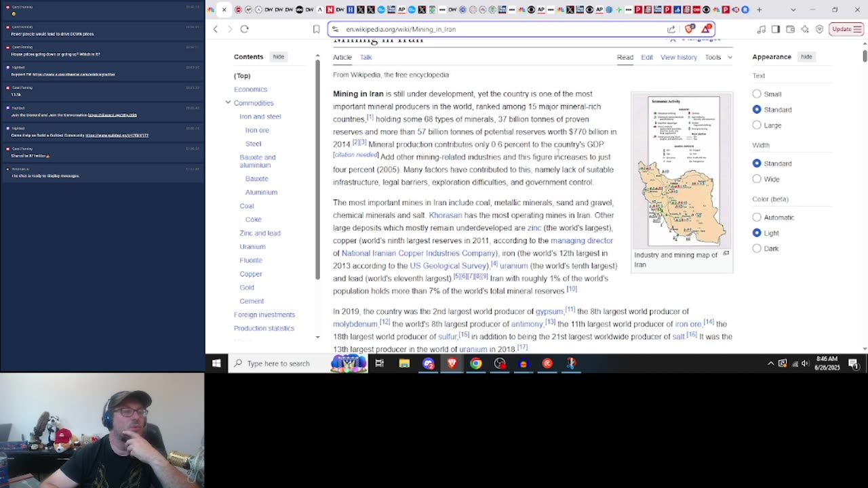Open a new browser tab
This screenshot has width=868, height=488.
pyautogui.click(x=759, y=9)
